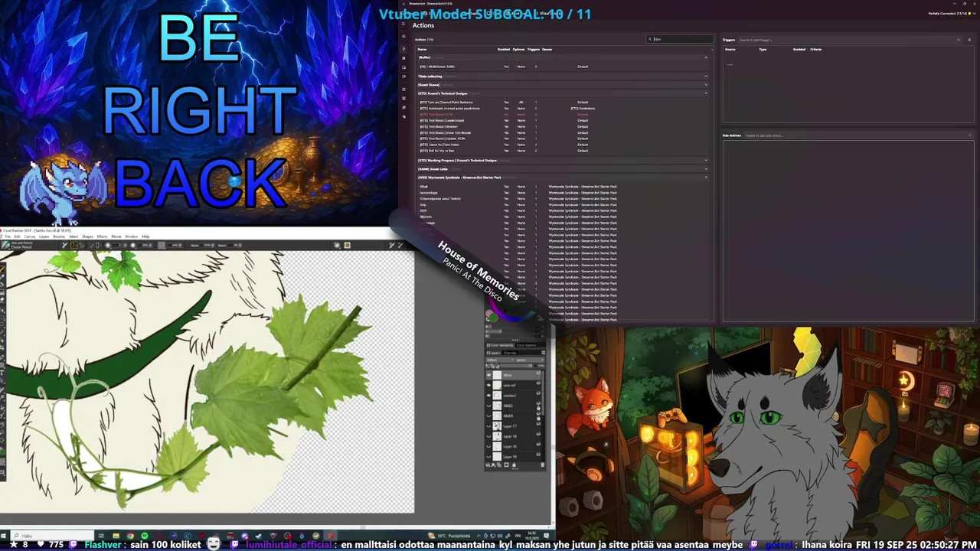Open the home icon in Streamer.bot sidebar
Screen dimensions: 980x551
point(403,36)
